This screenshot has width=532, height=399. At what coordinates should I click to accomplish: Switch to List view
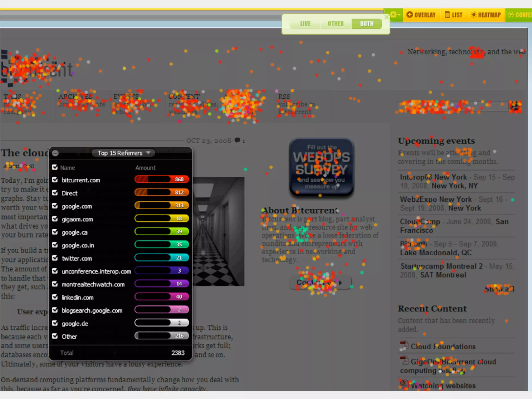454,15
